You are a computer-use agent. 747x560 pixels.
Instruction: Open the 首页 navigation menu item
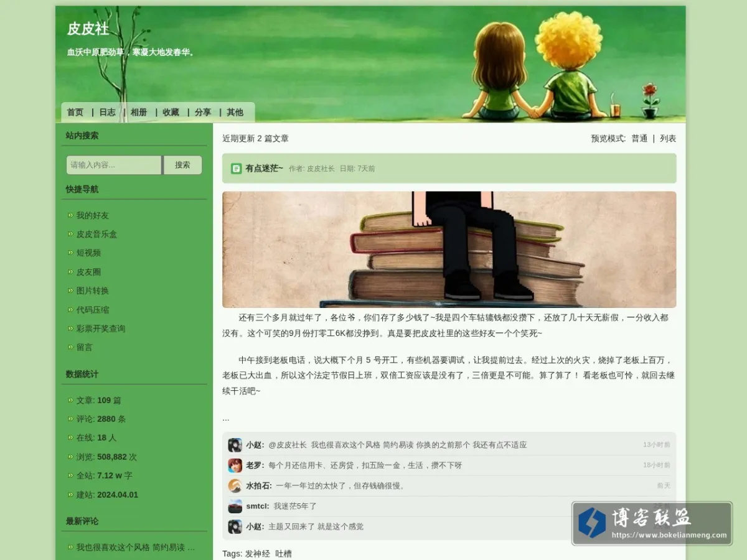click(x=75, y=112)
